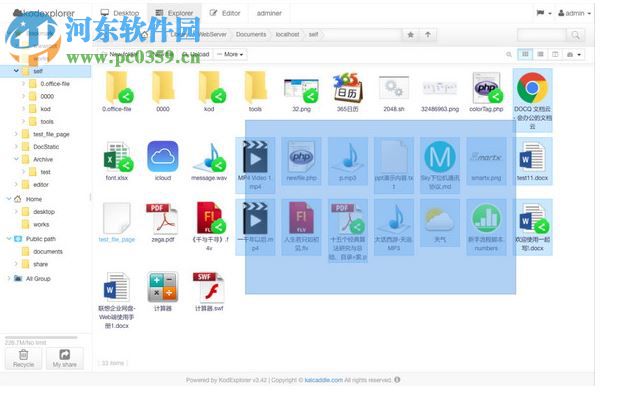626x395 pixels.
Task: Select share folder in tree
Action: coord(40,264)
